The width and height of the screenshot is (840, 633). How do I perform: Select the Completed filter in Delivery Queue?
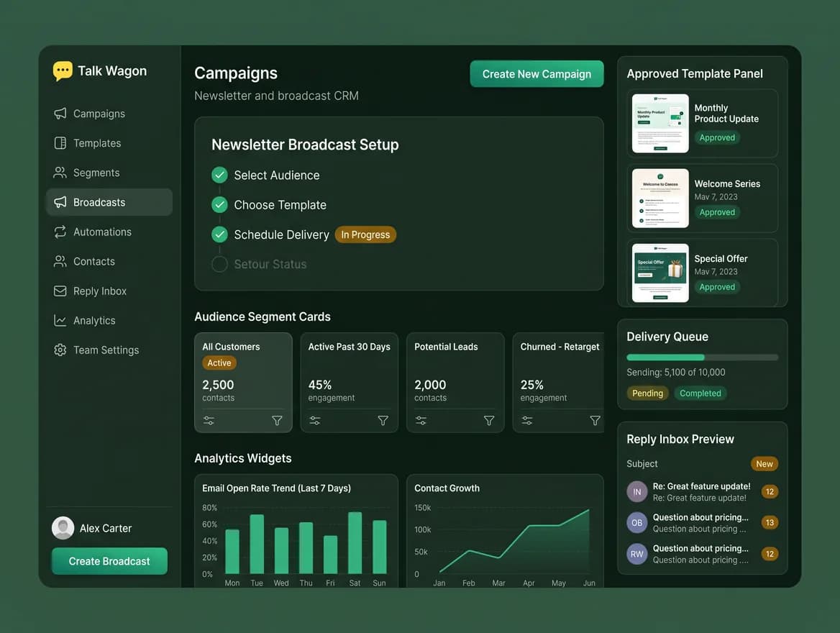tap(700, 393)
